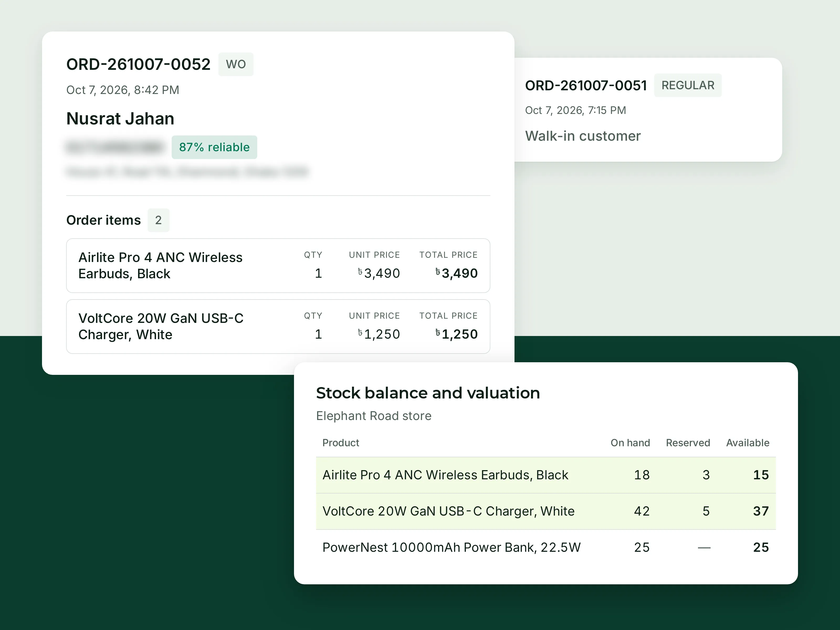Open the Airlite Pro 4 ANC order item

click(278, 265)
